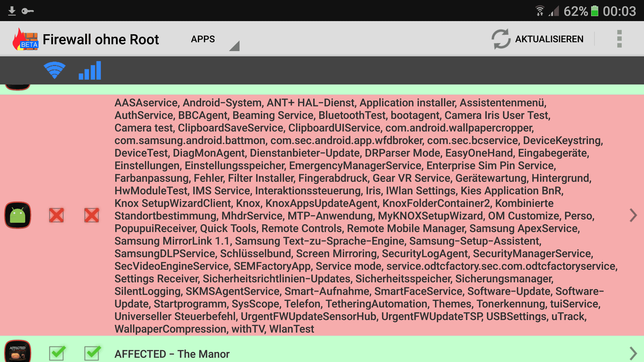The width and height of the screenshot is (644, 362).
Task: Tap the Firewall ohne Root title text
Action: tap(101, 39)
